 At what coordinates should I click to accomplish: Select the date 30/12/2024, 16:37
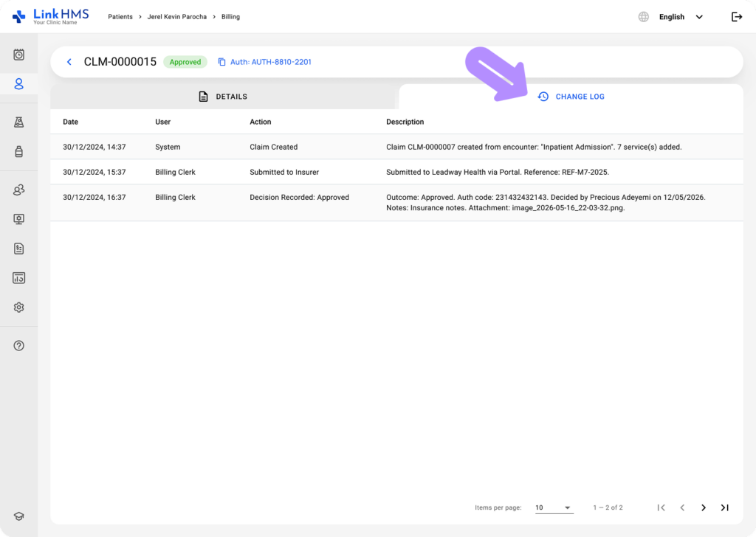94,197
